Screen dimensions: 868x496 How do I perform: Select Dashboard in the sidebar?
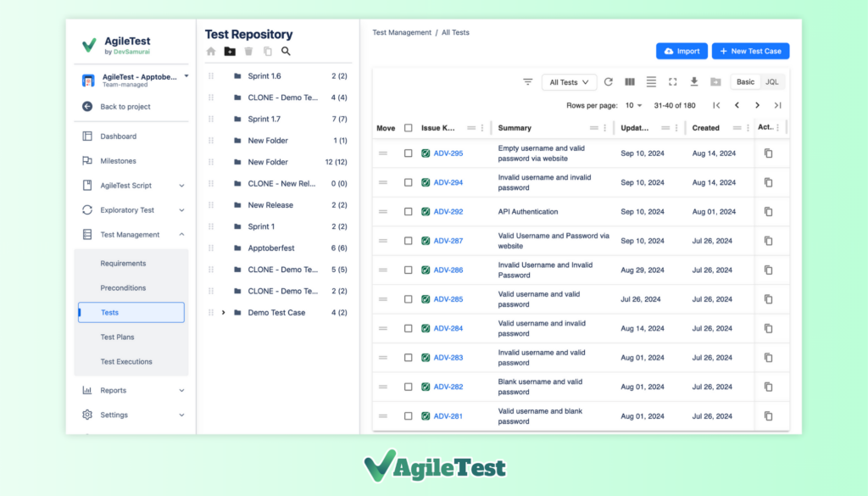pyautogui.click(x=118, y=137)
